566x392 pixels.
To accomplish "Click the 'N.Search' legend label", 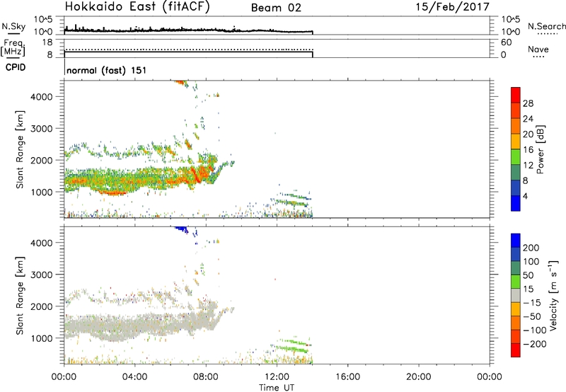I will coord(547,26).
